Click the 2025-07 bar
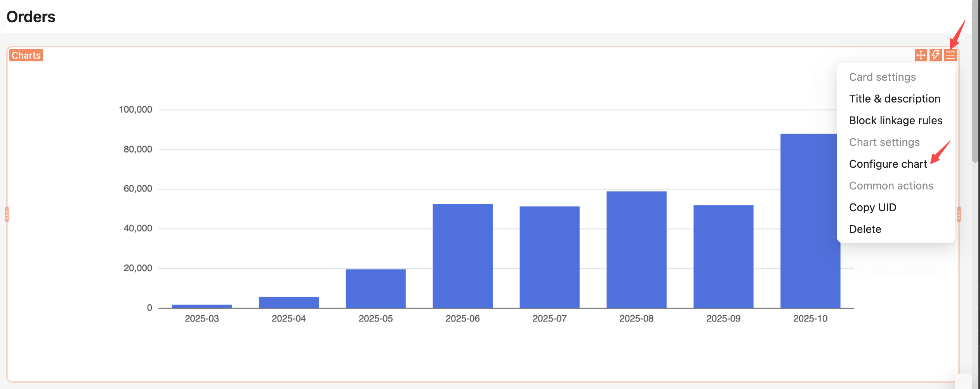The image size is (980, 389). pyautogui.click(x=549, y=257)
